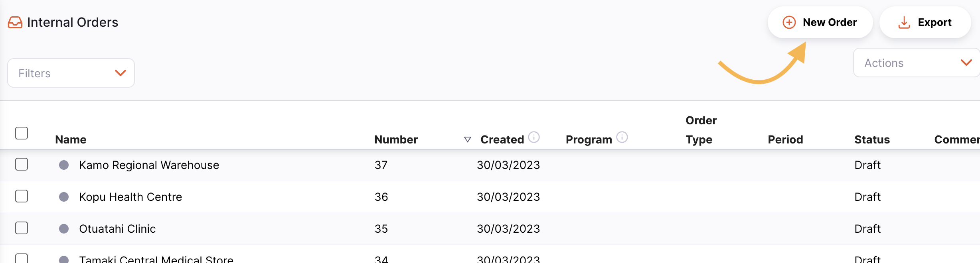Toggle the select-all checkbox in header
The height and width of the screenshot is (263, 980).
[x=22, y=133]
